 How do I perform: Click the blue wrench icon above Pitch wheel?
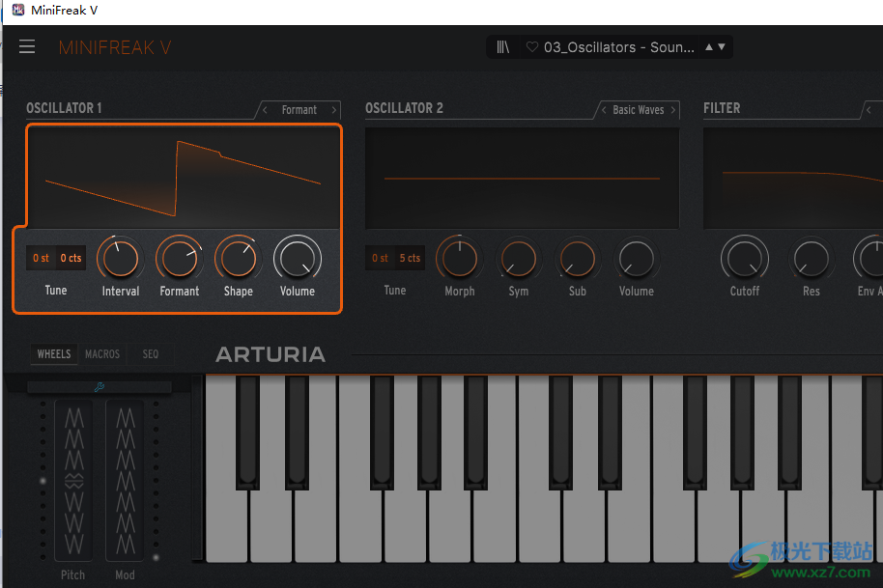pyautogui.click(x=98, y=386)
